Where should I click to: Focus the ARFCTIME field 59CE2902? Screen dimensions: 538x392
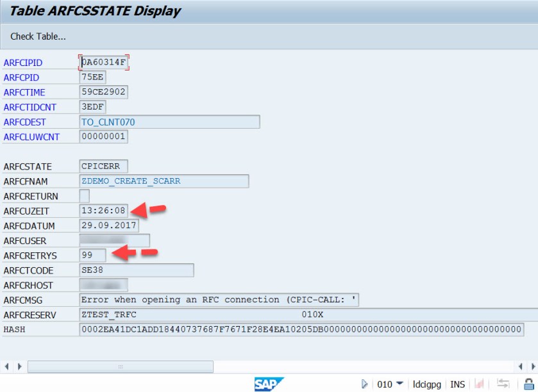pyautogui.click(x=104, y=92)
